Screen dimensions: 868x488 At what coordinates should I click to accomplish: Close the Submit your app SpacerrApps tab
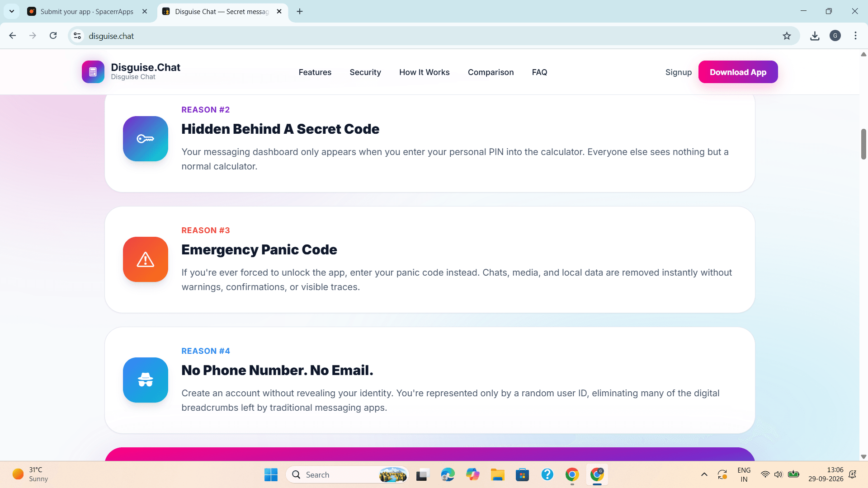click(x=145, y=11)
